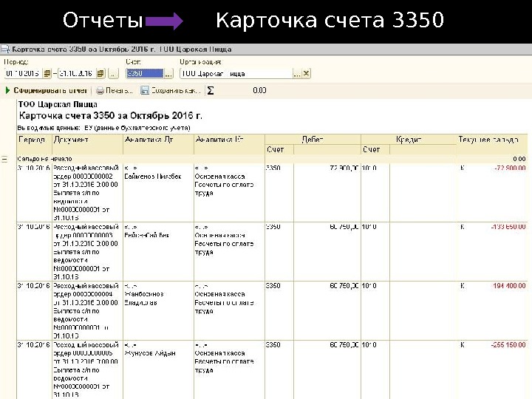532x399 pixels.
Task: Click the sum value 0.00 in toolbar
Action: tap(259, 90)
